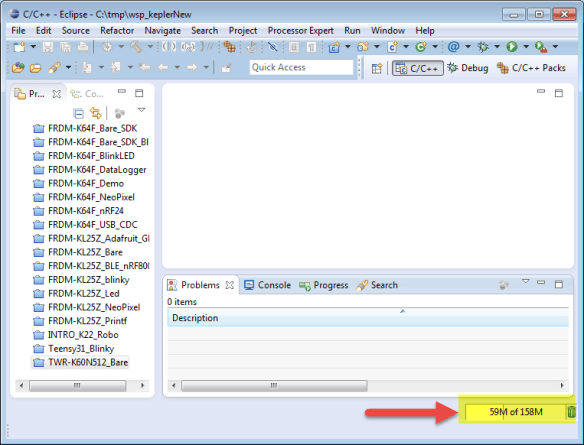Viewport: 584px width, 445px height.
Task: Open the New Class dropdown arrow
Action: click(435, 47)
